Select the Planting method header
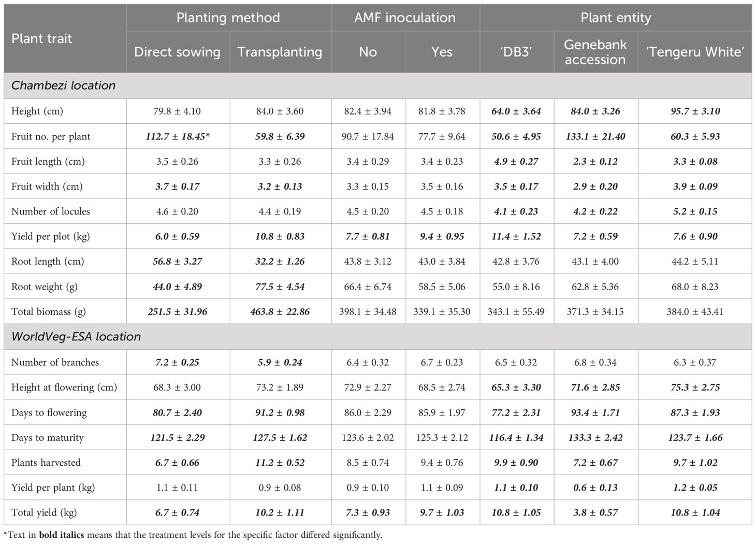756x544 pixels. click(x=228, y=18)
